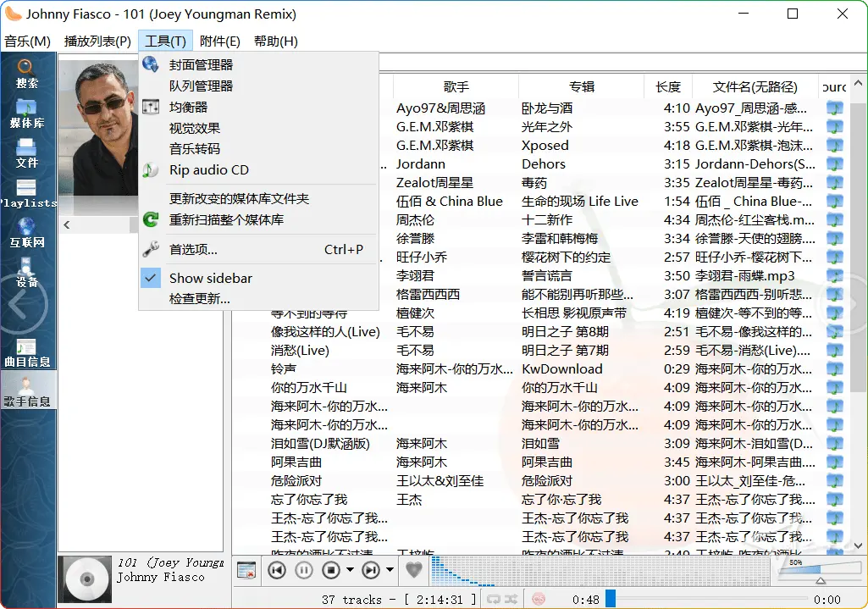Select 队列管理器 queue manager menu entry
Image resolution: width=868 pixels, height=609 pixels.
click(258, 86)
